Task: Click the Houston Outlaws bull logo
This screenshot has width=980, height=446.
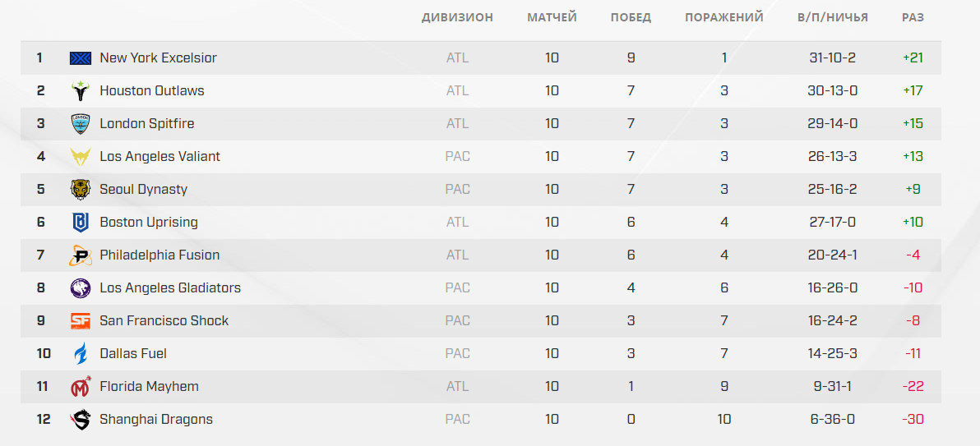Action: 81,90
